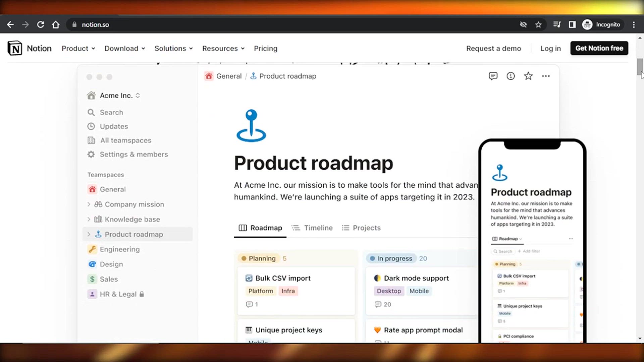The image size is (644, 362).
Task: Click the HR & Legal person icon
Action: pos(92,294)
